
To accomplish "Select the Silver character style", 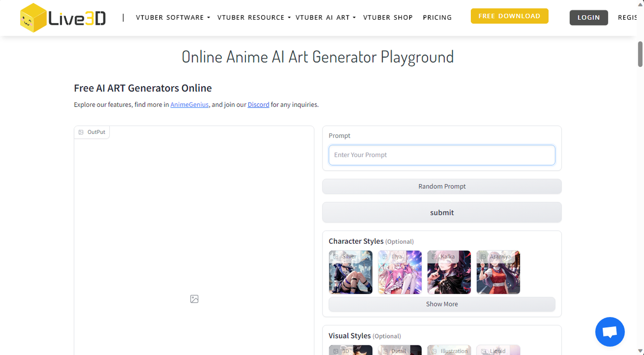I will pos(351,272).
